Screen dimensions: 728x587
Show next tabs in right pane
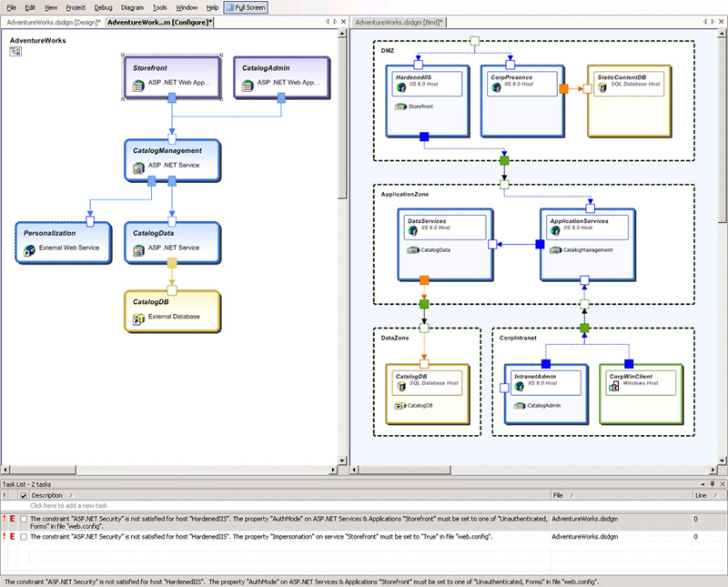[713, 21]
